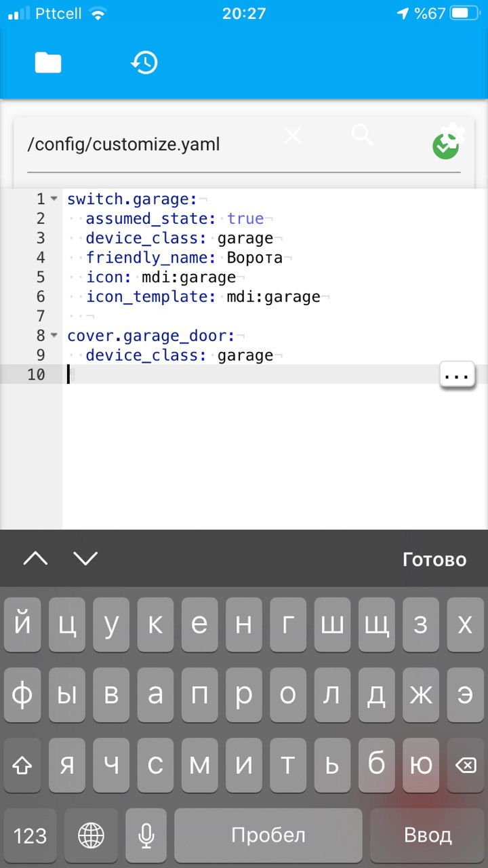Tap the д key

(377, 695)
